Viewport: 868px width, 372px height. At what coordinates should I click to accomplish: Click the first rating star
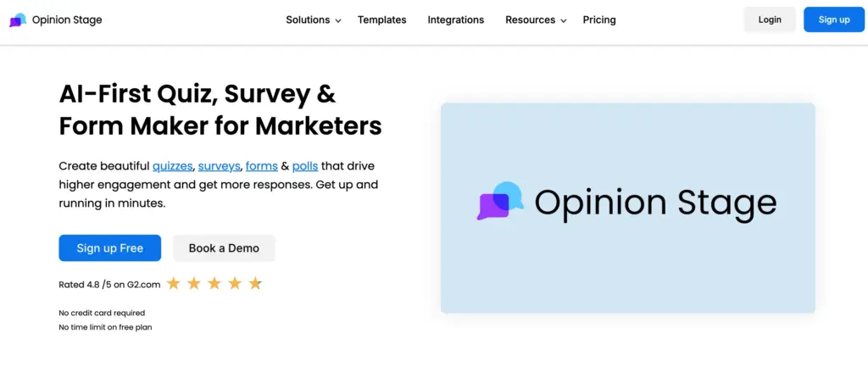pos(174,284)
